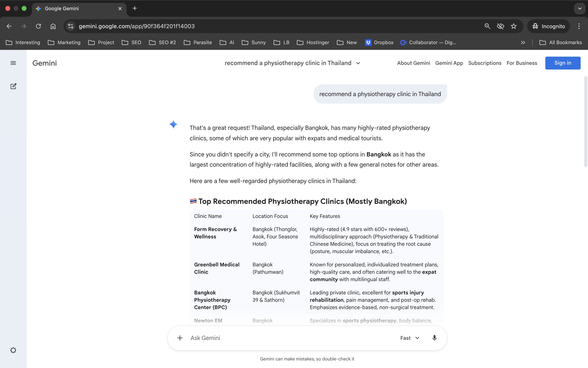Click the browser address bar URL
Screen dimensions: 588x368
pos(137,26)
